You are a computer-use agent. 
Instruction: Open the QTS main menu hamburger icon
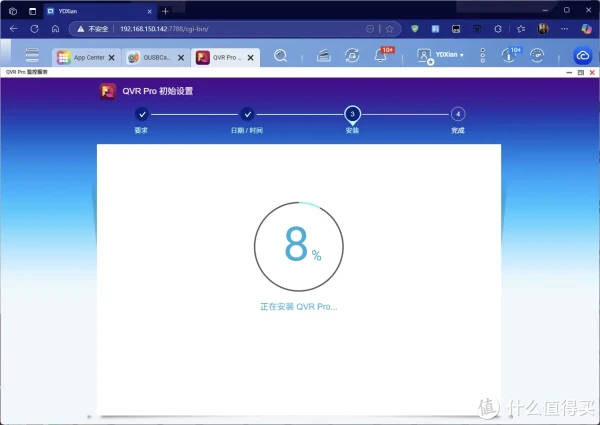tap(32, 55)
